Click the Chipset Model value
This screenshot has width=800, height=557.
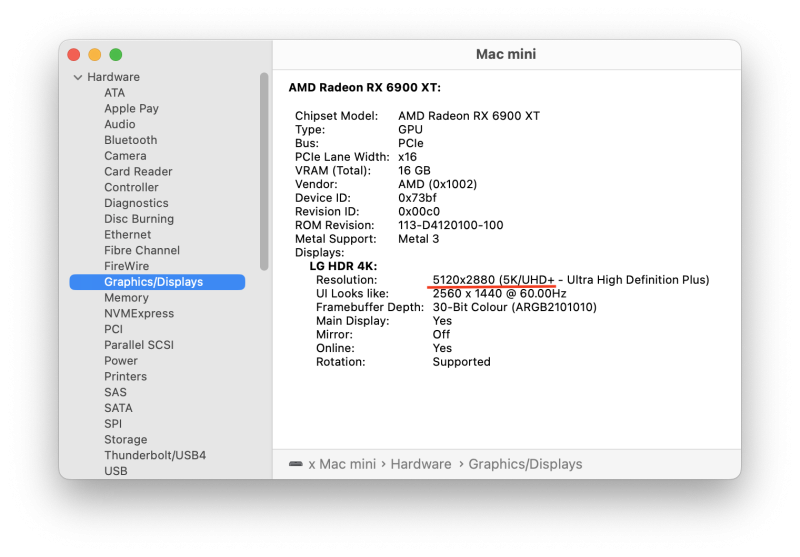(469, 116)
